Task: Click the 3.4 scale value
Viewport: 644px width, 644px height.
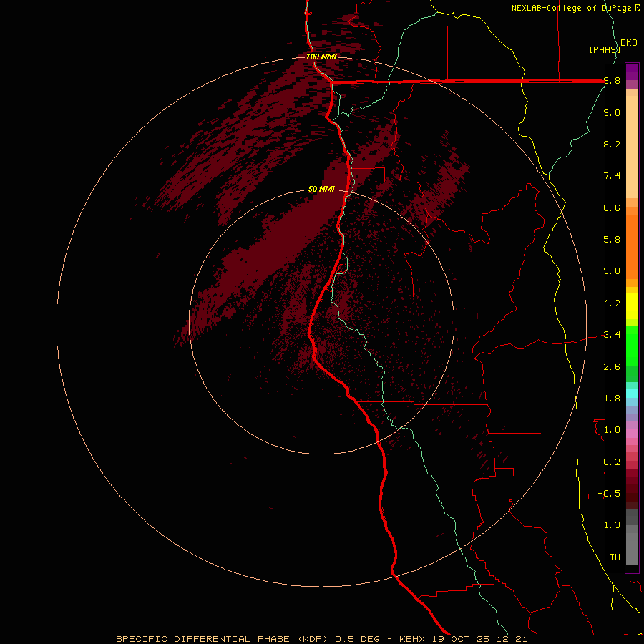Action: [x=612, y=334]
